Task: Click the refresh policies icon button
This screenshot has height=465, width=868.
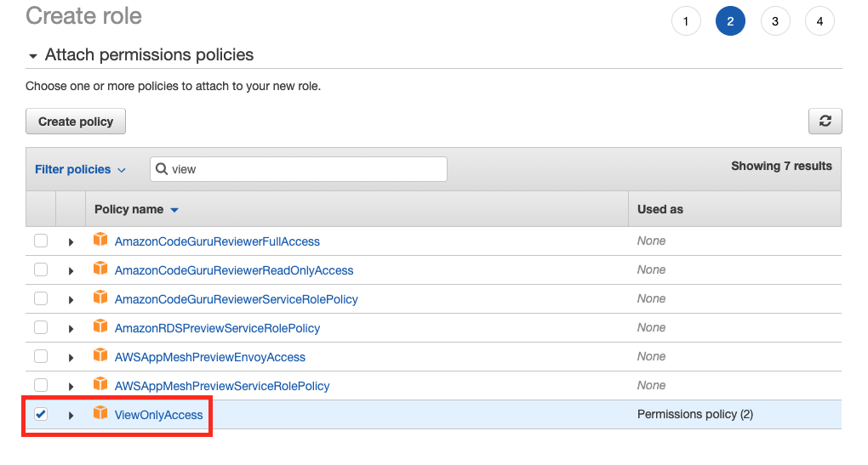Action: tap(825, 121)
